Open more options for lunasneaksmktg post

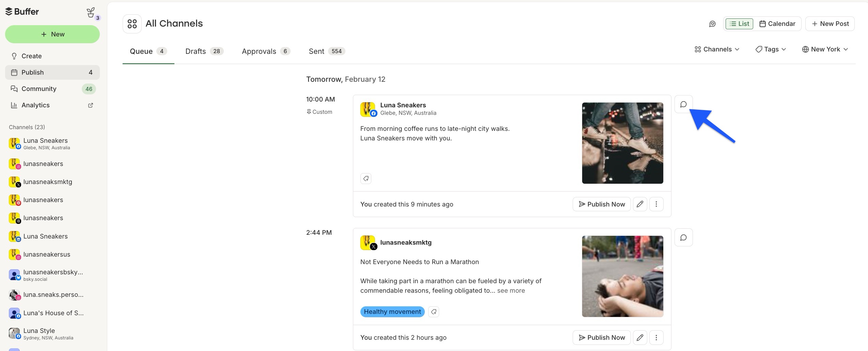[x=656, y=337]
